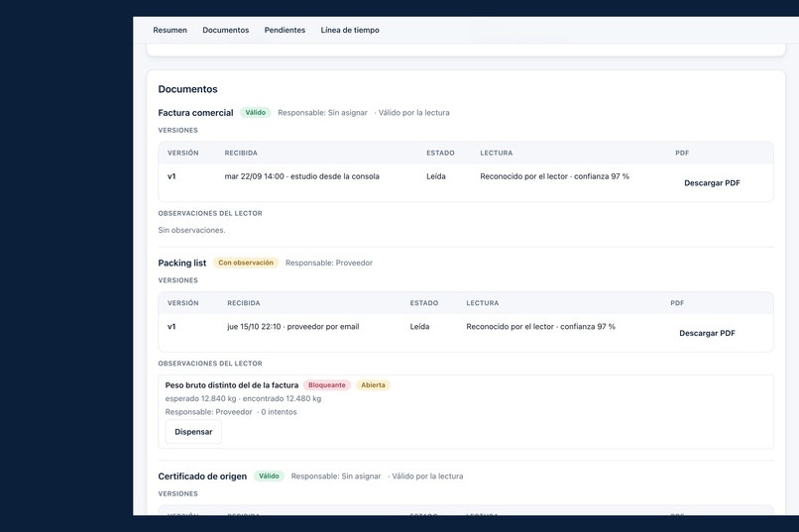Image resolution: width=799 pixels, height=532 pixels.
Task: Download PDF of Packing list v1
Action: [x=707, y=333]
